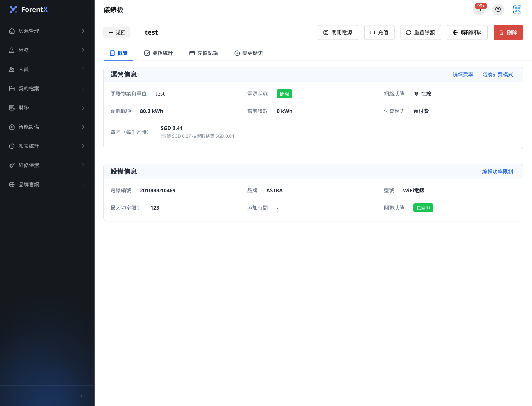Switch to the 能耗統計 tab
Screen dimensions: 532x406
coord(158,53)
